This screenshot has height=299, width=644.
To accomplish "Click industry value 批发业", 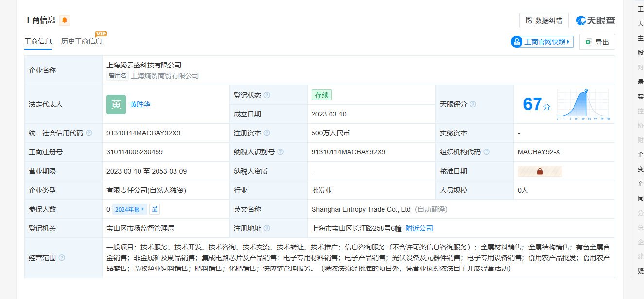I will (322, 190).
